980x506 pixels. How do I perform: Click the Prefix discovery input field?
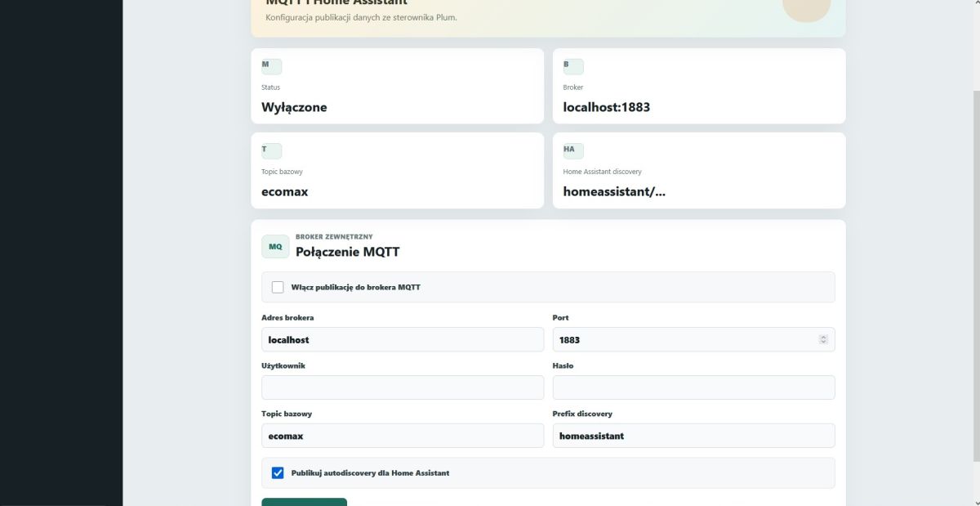(x=694, y=436)
